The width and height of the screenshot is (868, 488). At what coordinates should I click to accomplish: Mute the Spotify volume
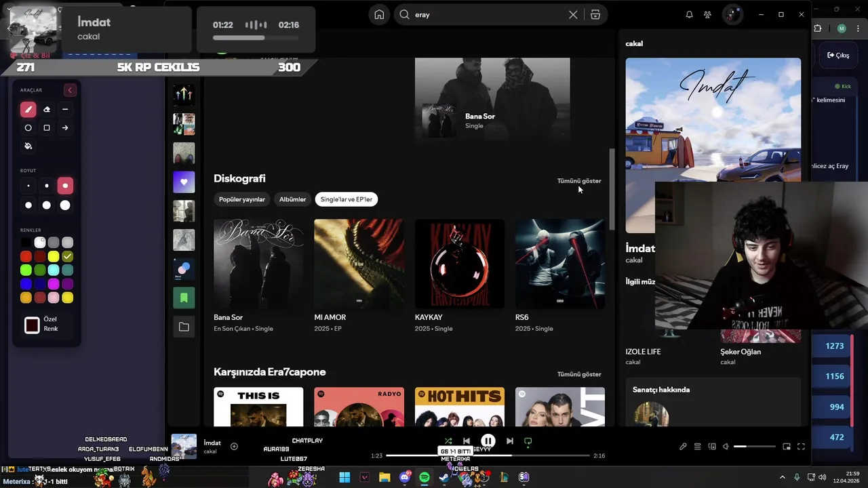pos(726,447)
